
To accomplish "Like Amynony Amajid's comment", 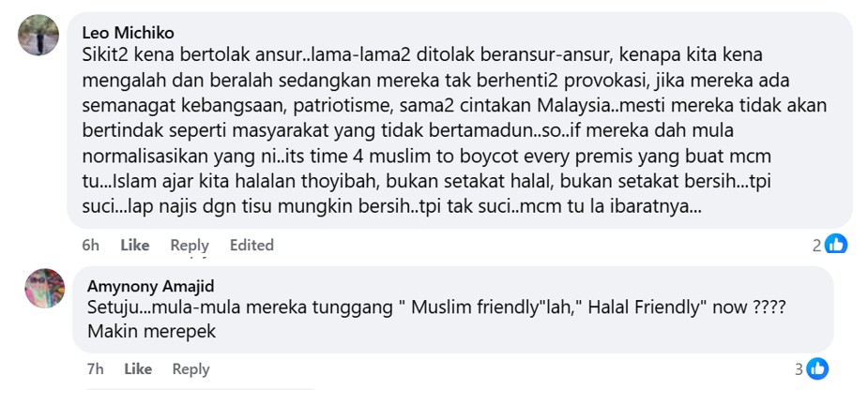I will click(x=138, y=368).
